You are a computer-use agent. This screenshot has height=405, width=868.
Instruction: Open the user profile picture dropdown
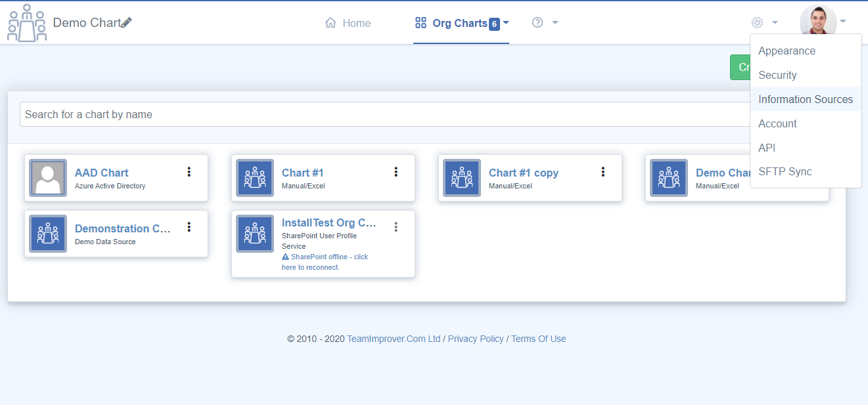pos(818,22)
